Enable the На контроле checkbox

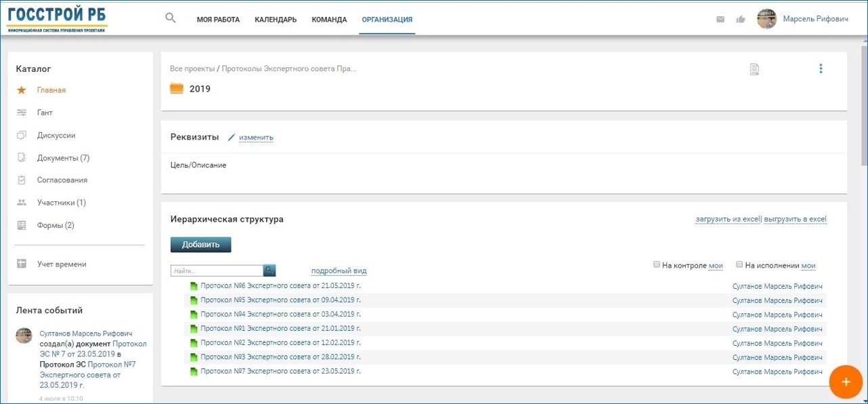(657, 265)
